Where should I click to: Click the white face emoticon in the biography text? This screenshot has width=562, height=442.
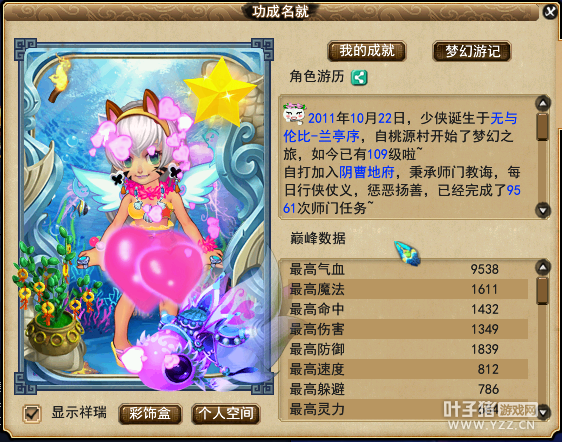294,113
